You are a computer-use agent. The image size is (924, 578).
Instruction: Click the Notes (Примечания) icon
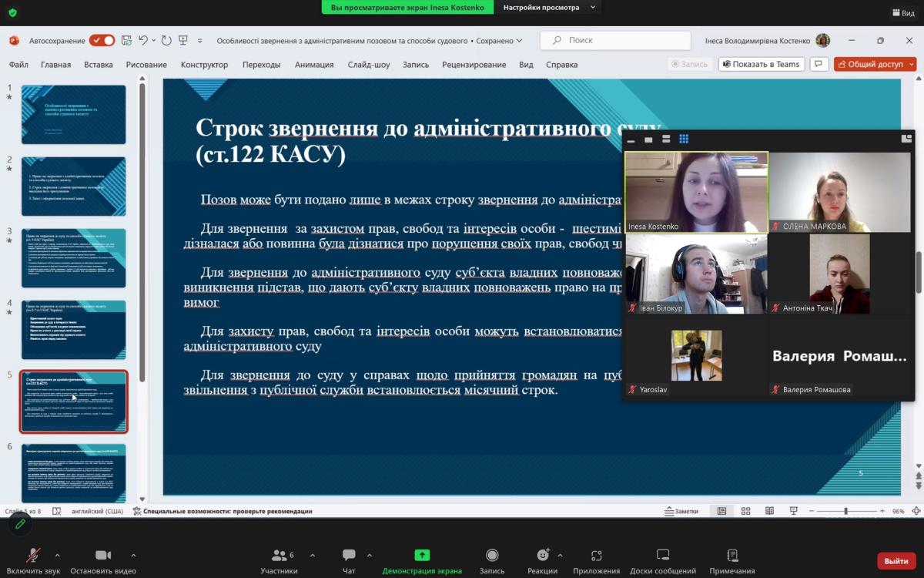pos(732,556)
